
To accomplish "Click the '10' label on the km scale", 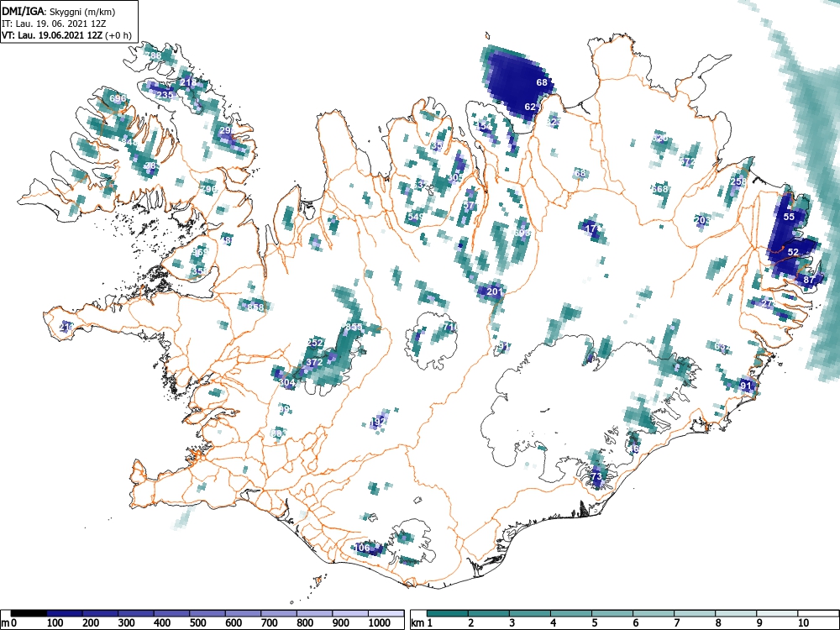I will coord(802,622).
